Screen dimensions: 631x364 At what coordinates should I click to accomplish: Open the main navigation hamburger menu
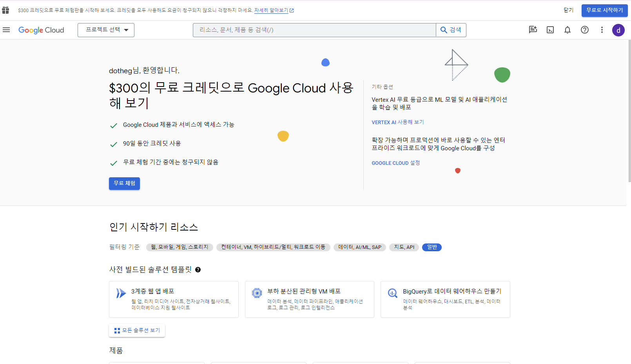6,30
